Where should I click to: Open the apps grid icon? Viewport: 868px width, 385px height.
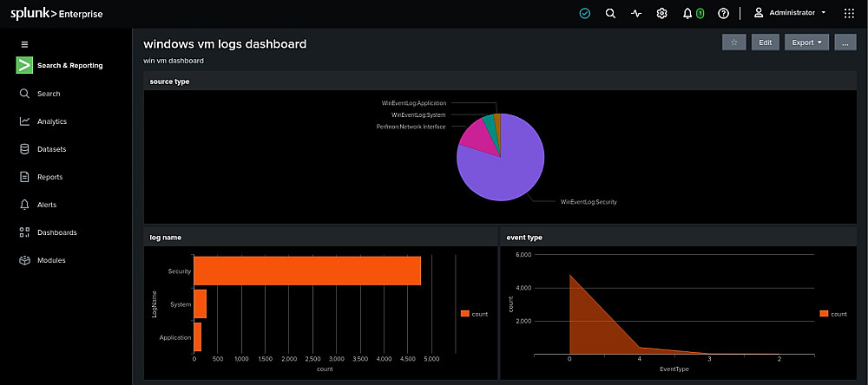(849, 14)
